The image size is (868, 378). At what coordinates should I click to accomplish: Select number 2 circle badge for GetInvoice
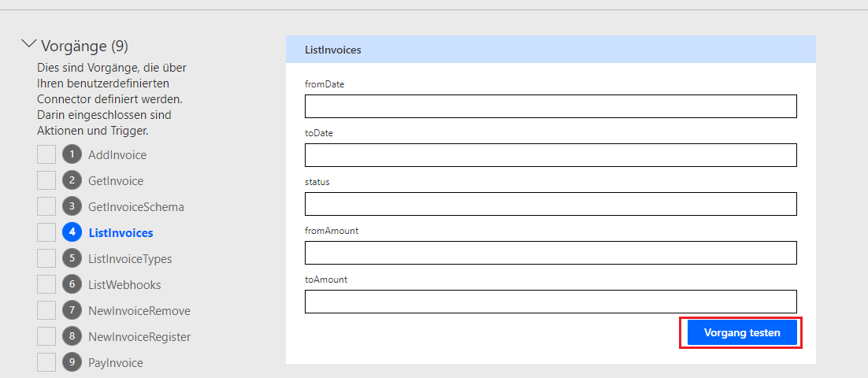pyautogui.click(x=72, y=180)
